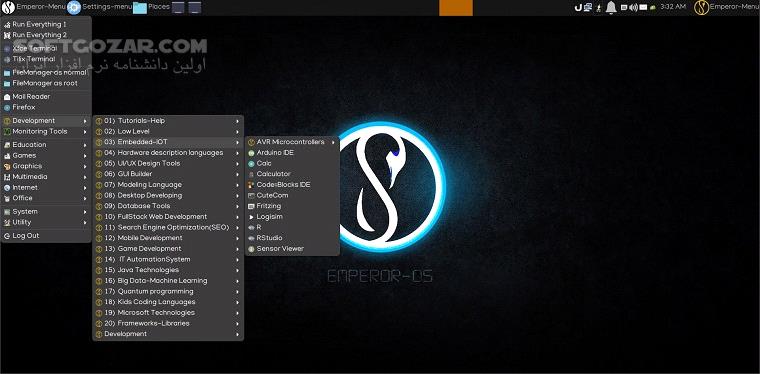Image resolution: width=760 pixels, height=374 pixels.
Task: Click the notification bell icon in tray
Action: pos(611,7)
